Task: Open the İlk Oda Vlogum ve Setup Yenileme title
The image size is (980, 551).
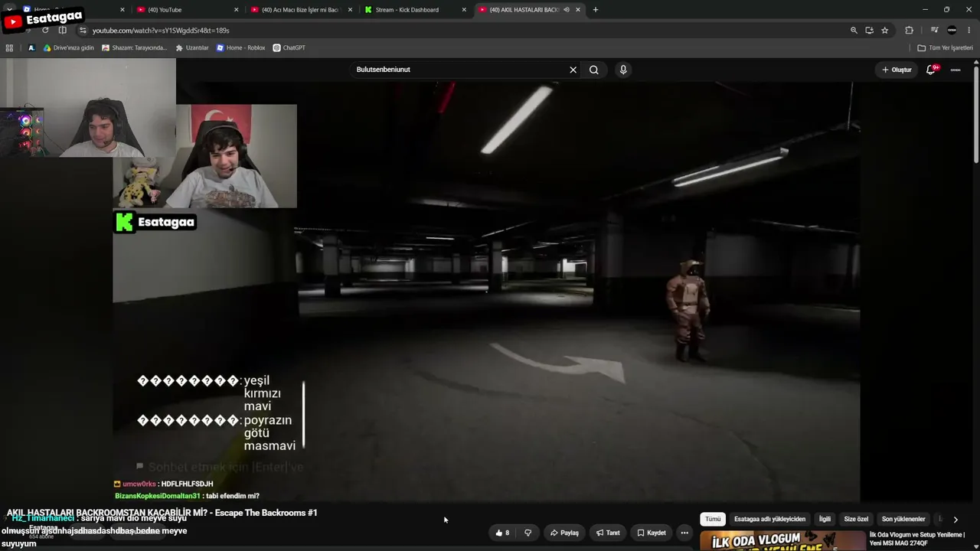Action: pos(917,539)
